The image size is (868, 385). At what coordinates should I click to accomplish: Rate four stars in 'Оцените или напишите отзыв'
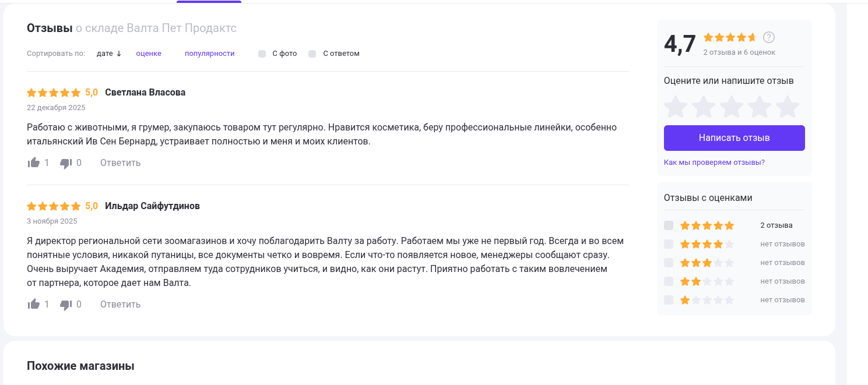pyautogui.click(x=760, y=107)
